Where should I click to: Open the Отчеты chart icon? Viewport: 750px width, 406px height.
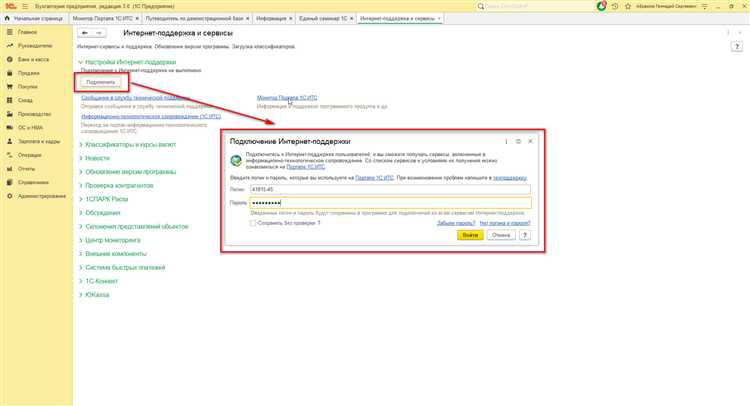10,169
